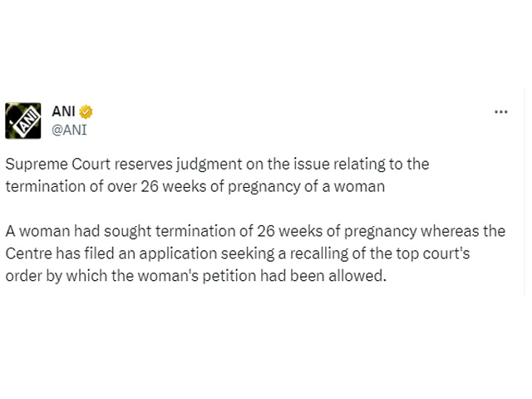Open the ANI profile picture

point(23,121)
